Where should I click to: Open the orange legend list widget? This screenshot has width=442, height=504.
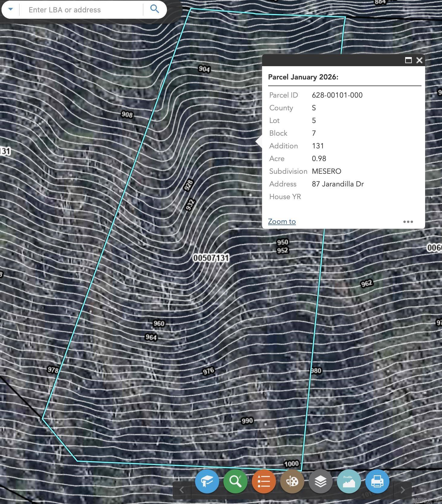(x=264, y=481)
